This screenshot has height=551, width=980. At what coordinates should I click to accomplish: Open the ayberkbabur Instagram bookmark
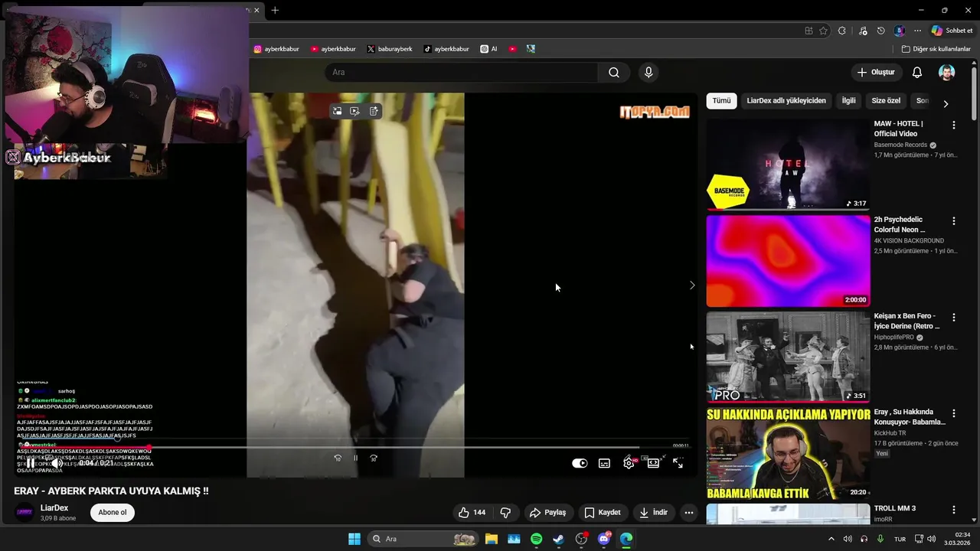click(x=276, y=49)
